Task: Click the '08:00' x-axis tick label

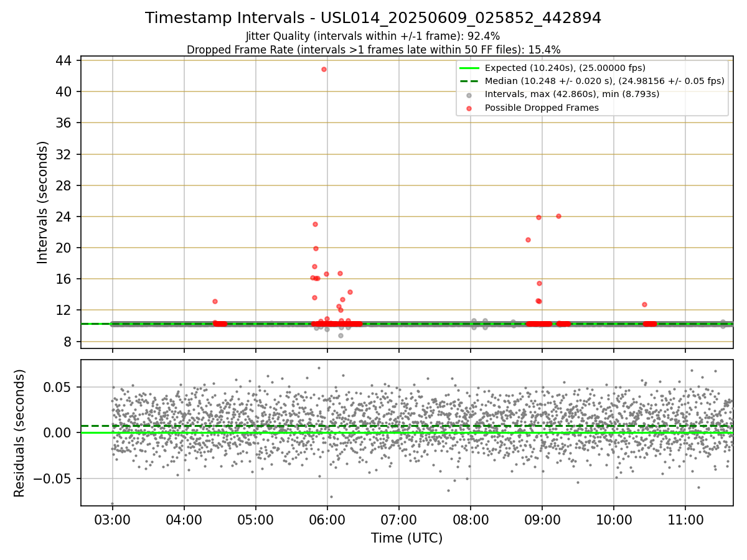Action: coord(471,520)
